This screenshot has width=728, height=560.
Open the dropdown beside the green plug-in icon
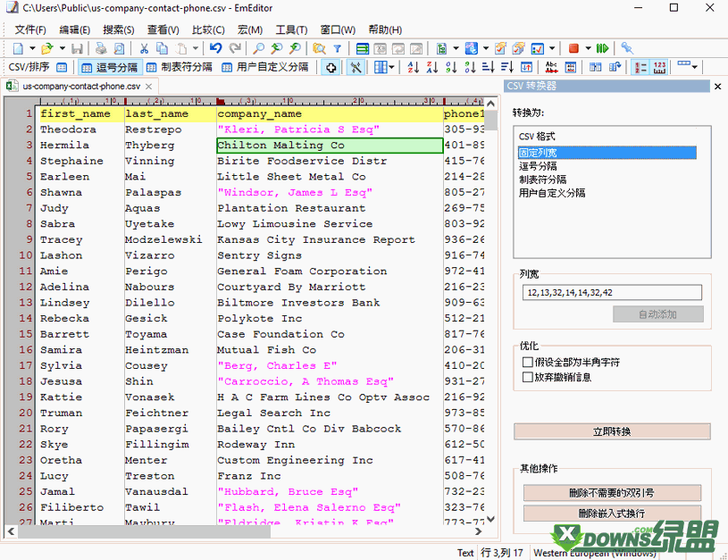(456, 48)
